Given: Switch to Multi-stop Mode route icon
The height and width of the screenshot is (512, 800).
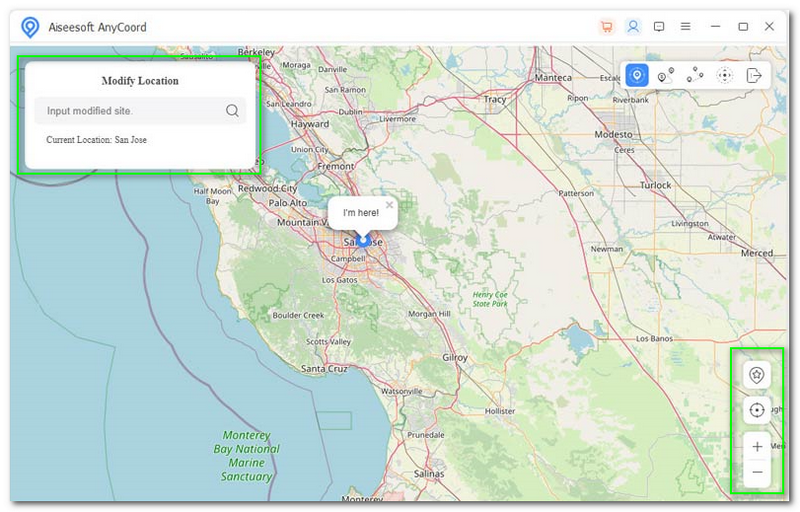Looking at the screenshot, I should pyautogui.click(x=695, y=75).
